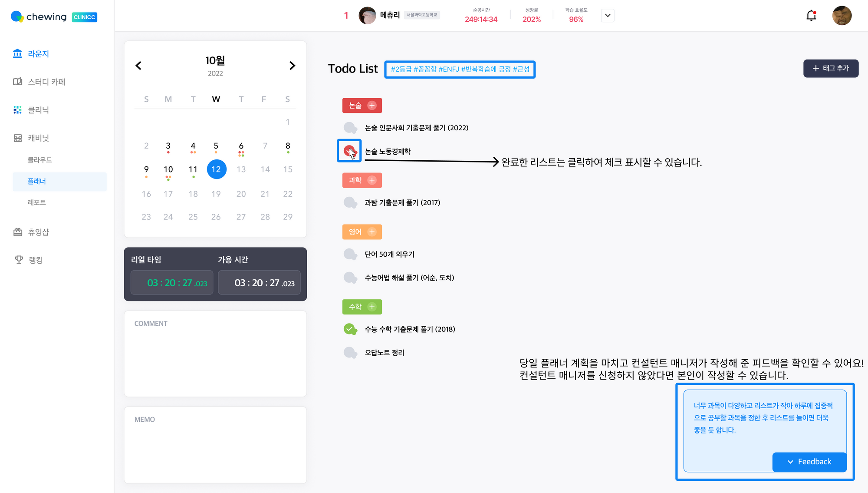
Task: Select the 클리닉 dots icon
Action: (17, 110)
